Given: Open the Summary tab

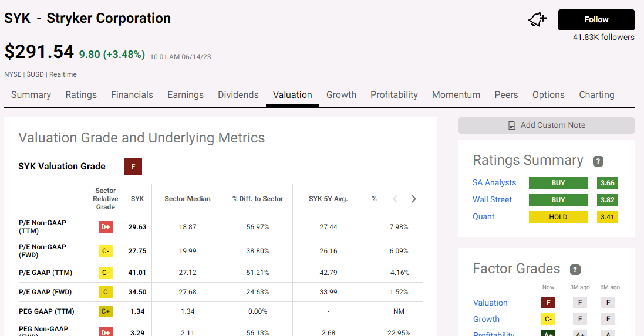Looking at the screenshot, I should click(x=31, y=95).
